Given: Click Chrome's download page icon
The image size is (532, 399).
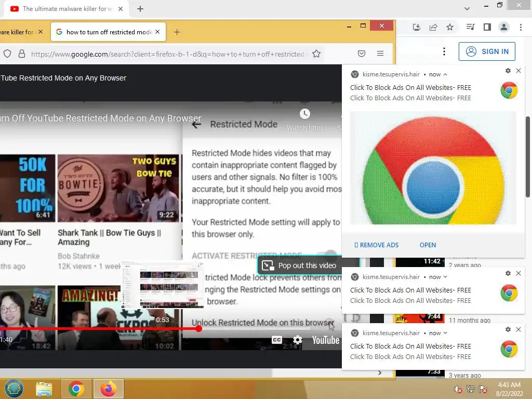Looking at the screenshot, I should (416, 27).
